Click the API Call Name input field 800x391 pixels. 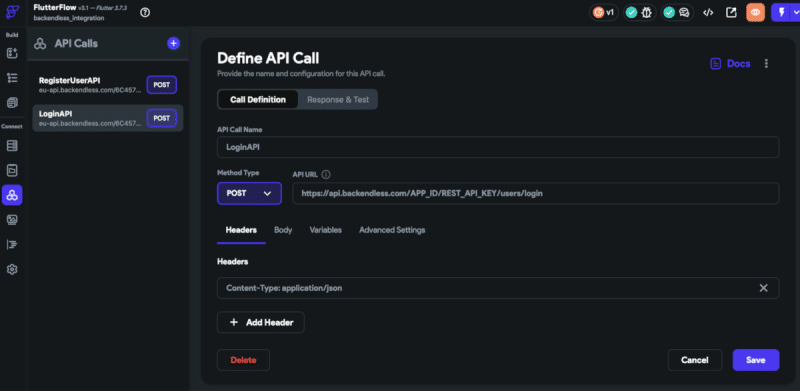(498, 147)
